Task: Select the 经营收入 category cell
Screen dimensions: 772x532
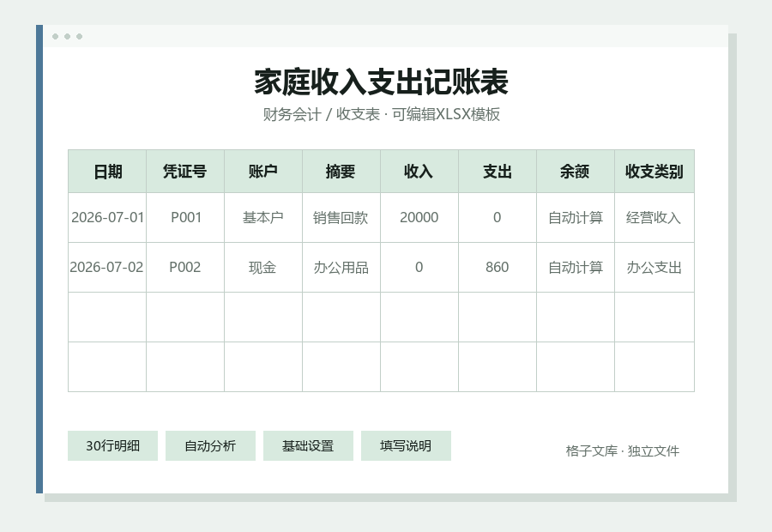Action: tap(654, 217)
